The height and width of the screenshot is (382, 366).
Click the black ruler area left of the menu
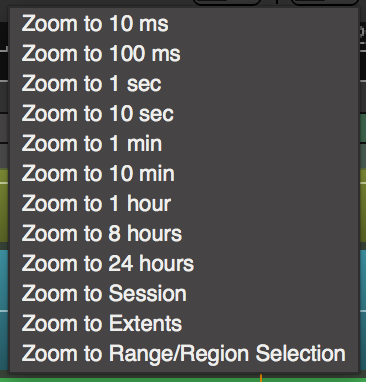(4, 36)
